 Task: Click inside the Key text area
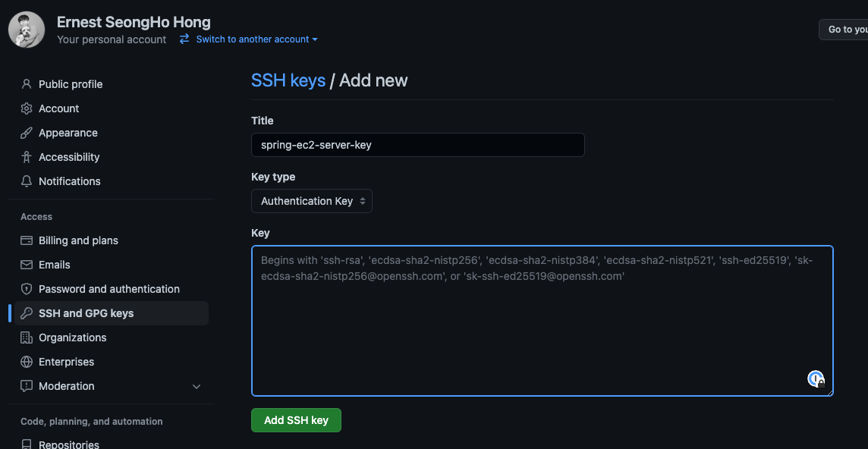click(542, 321)
